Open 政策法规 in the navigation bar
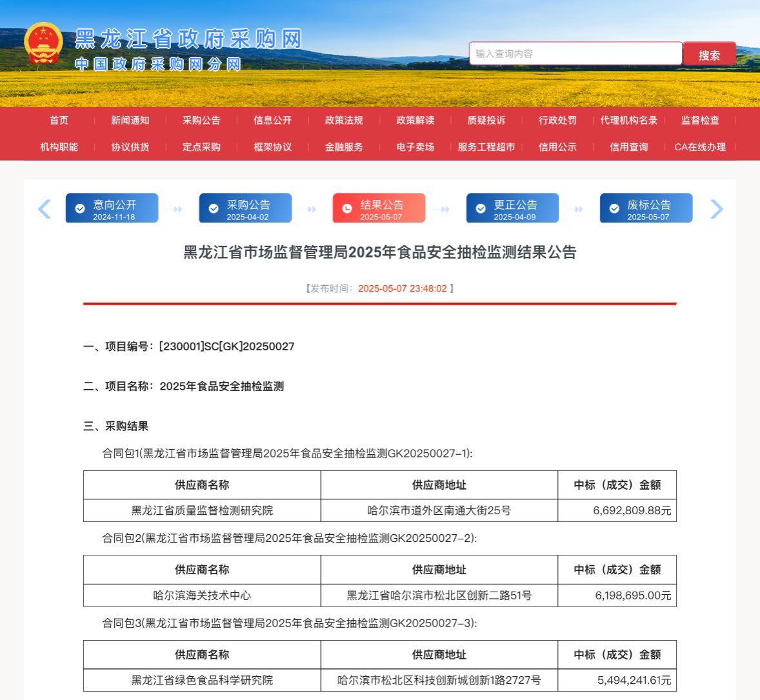760x700 pixels. click(344, 121)
